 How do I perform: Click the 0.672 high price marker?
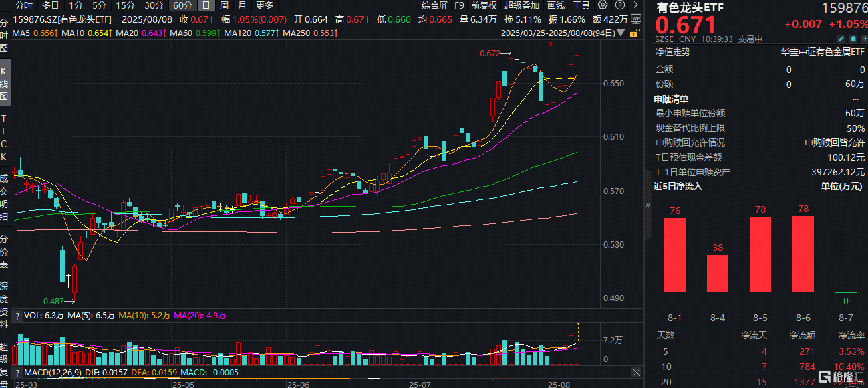pos(490,53)
